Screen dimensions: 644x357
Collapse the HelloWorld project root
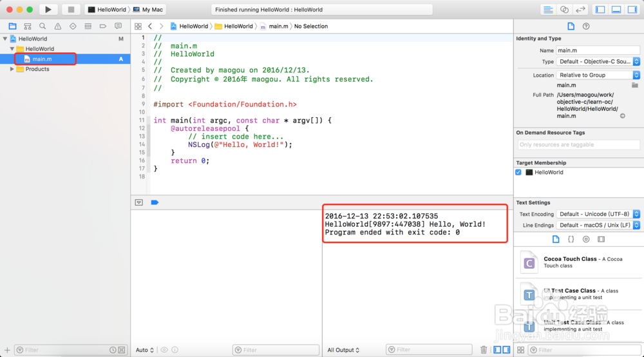pos(5,39)
